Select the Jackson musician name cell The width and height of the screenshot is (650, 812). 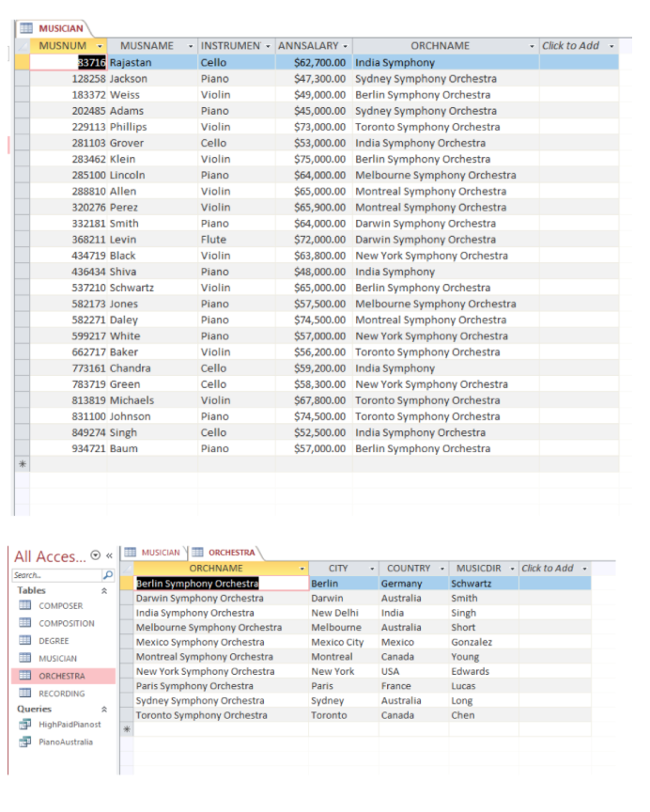pos(152,79)
